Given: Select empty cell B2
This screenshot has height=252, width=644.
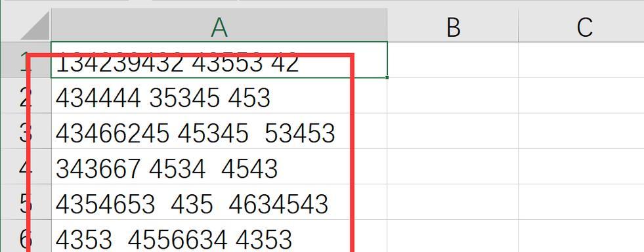Looking at the screenshot, I should click(x=452, y=95).
